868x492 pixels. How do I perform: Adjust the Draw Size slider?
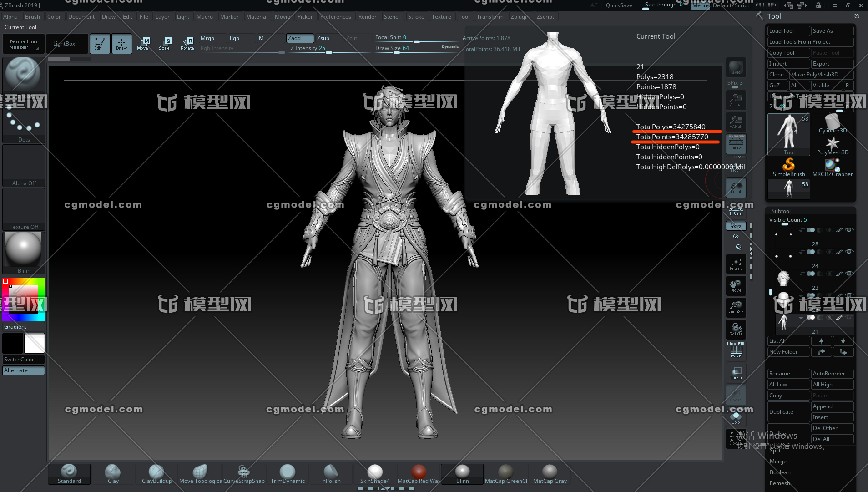coord(416,49)
